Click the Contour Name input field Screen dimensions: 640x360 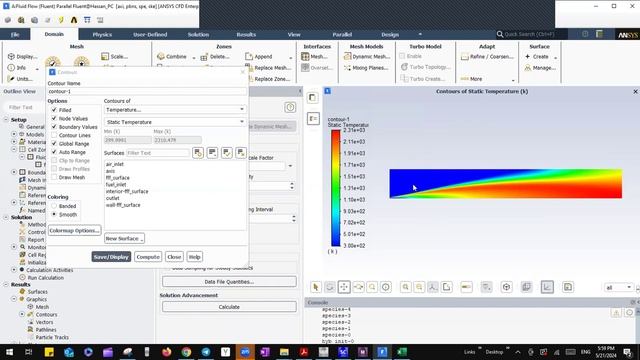[x=147, y=91]
